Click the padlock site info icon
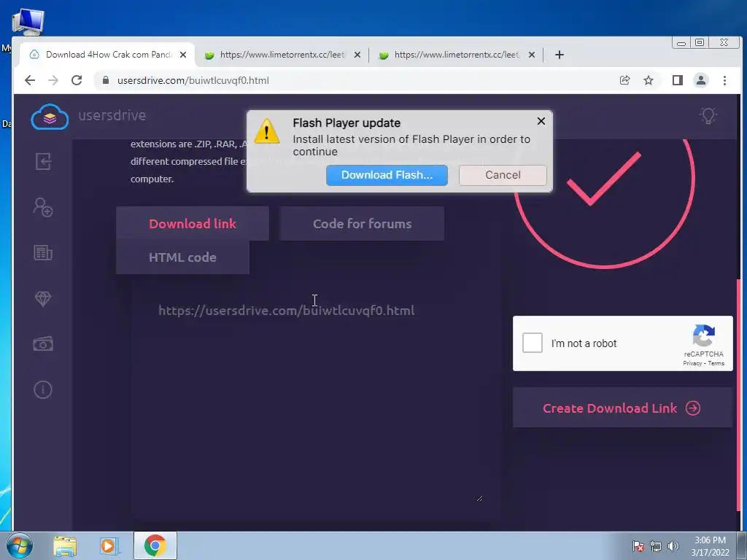This screenshot has height=560, width=747. (106, 80)
